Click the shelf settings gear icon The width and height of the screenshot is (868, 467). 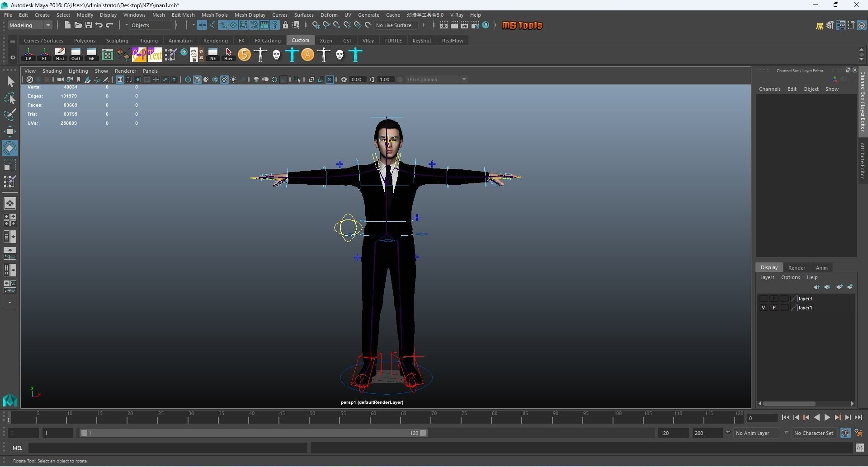click(x=13, y=57)
